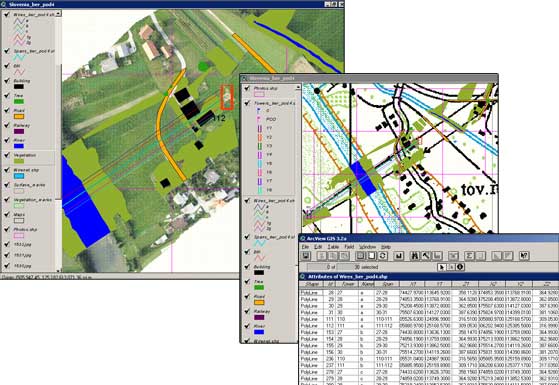This screenshot has height=385, width=559.
Task: Open the Field menu
Action: pos(349,247)
